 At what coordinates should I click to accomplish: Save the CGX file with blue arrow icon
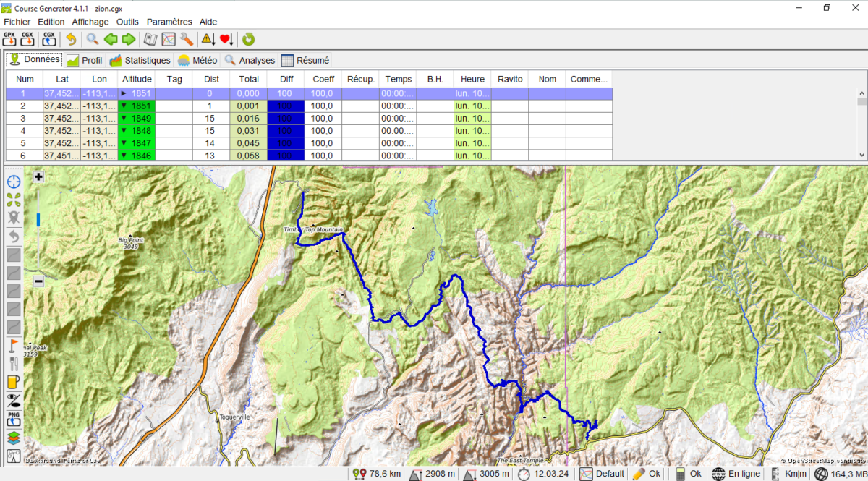click(x=49, y=39)
